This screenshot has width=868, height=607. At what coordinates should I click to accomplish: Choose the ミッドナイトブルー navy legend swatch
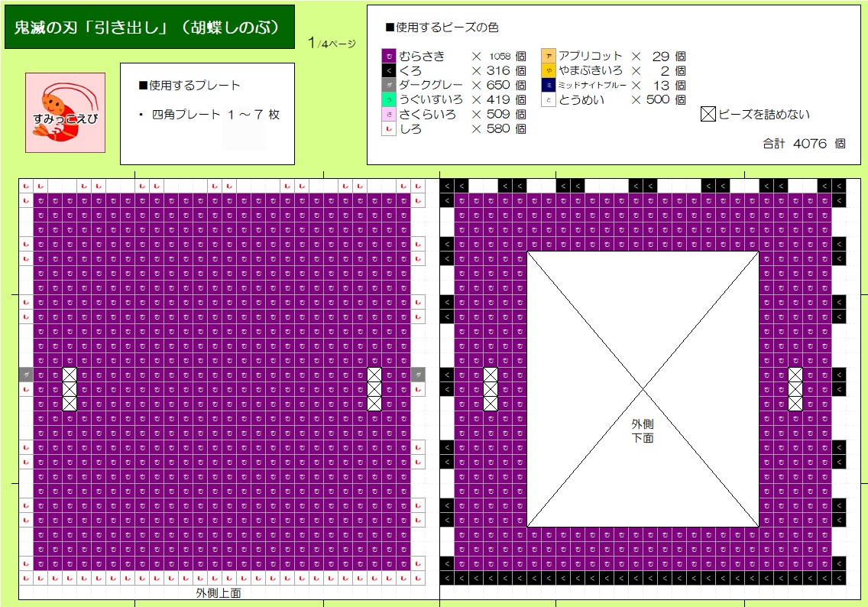(x=548, y=85)
